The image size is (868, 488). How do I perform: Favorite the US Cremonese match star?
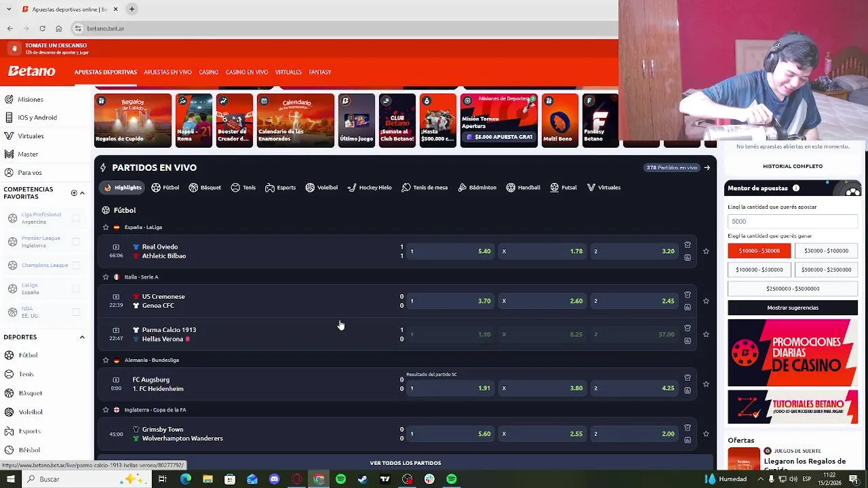[706, 301]
